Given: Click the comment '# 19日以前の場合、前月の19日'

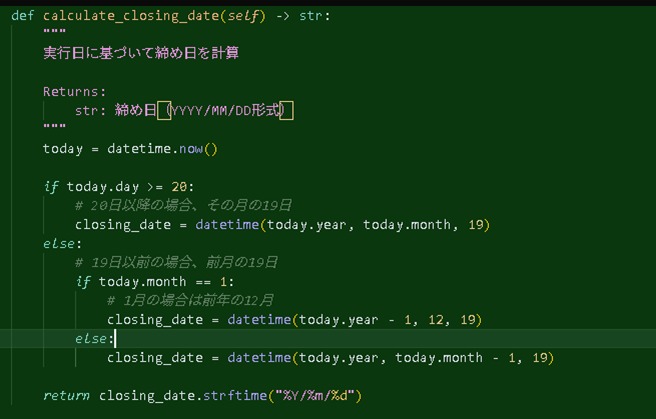Looking at the screenshot, I should [176, 262].
